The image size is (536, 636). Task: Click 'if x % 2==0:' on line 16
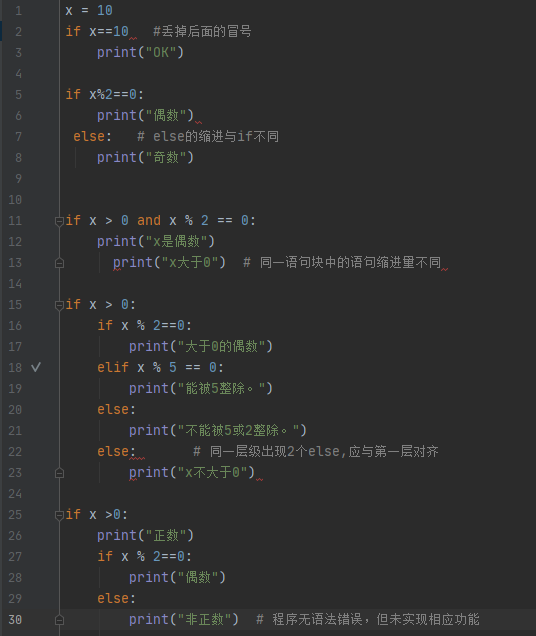point(144,325)
